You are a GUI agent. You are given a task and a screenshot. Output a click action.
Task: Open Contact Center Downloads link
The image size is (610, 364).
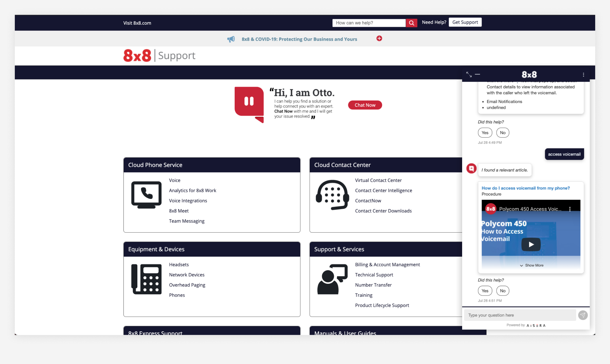(383, 211)
